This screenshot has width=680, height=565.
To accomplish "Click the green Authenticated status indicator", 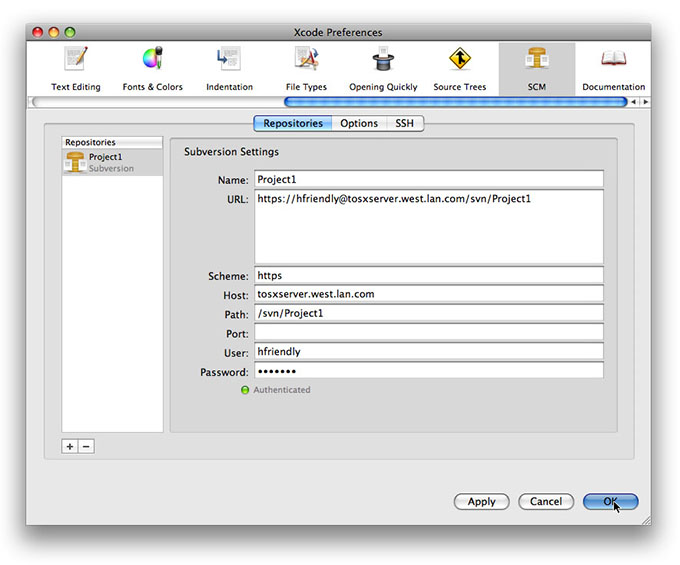I will coord(245,390).
